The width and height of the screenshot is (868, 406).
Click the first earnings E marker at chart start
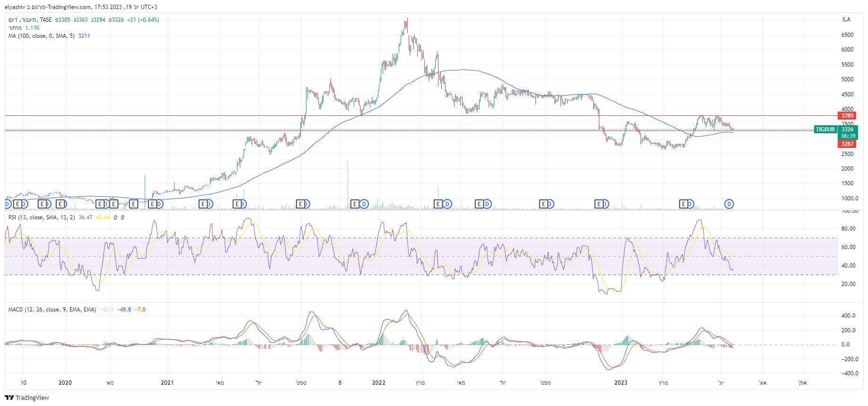(18, 204)
